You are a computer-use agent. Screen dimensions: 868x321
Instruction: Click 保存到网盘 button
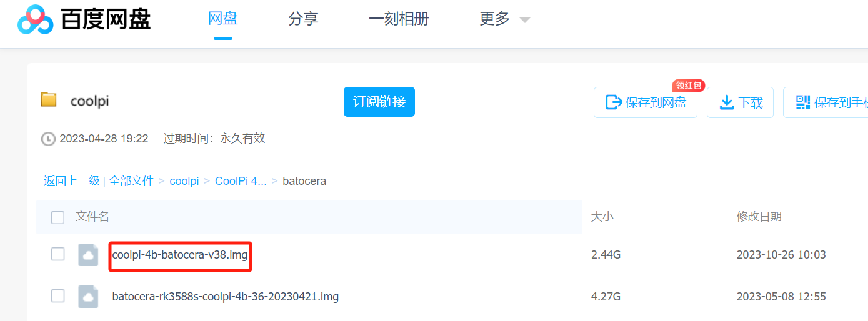pyautogui.click(x=646, y=102)
